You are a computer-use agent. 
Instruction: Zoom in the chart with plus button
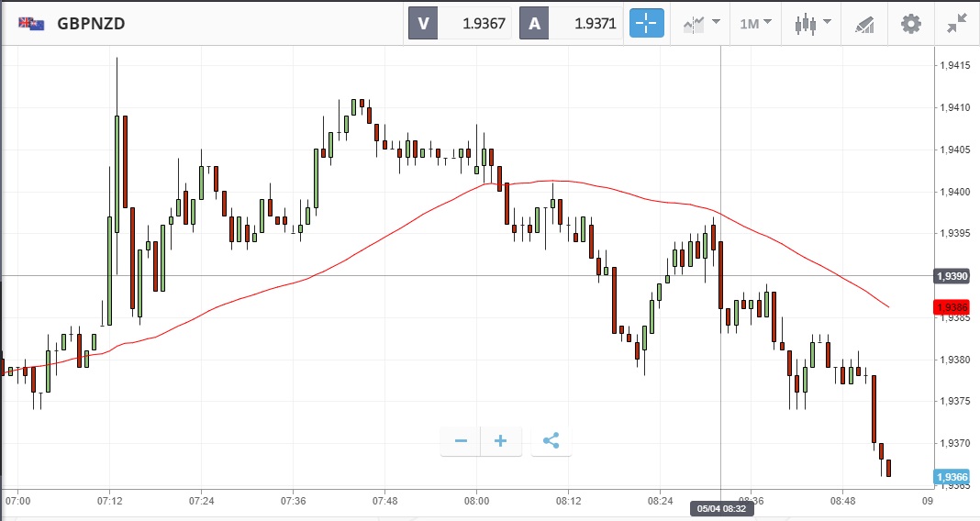501,441
